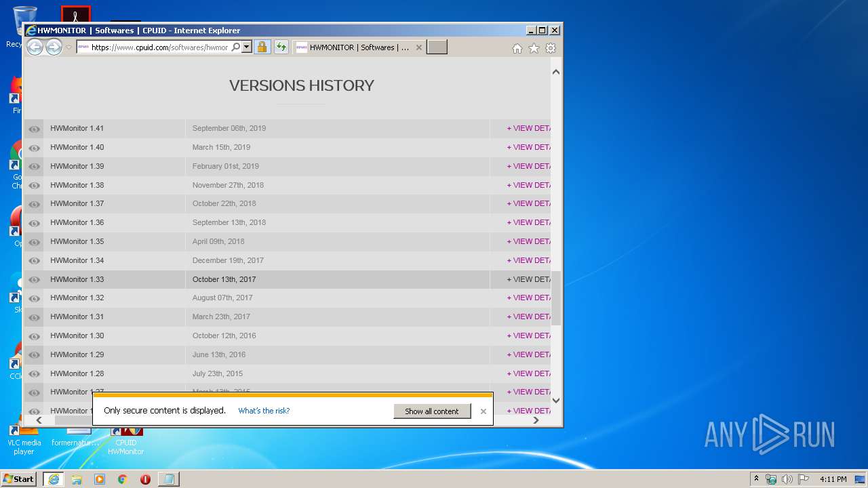The image size is (868, 488).
Task: Open the security lock report icon
Action: click(262, 47)
